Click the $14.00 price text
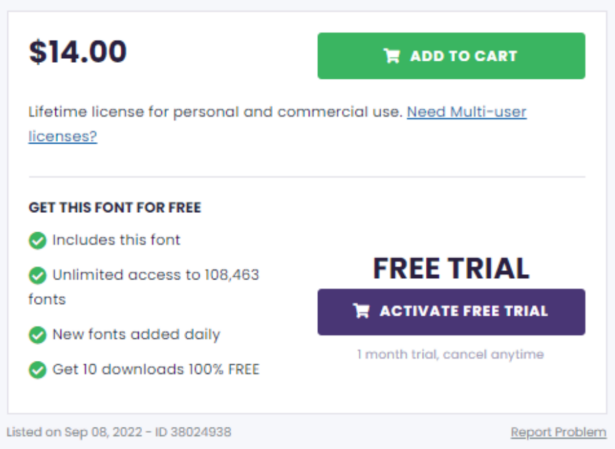This screenshot has width=615, height=449. click(78, 51)
